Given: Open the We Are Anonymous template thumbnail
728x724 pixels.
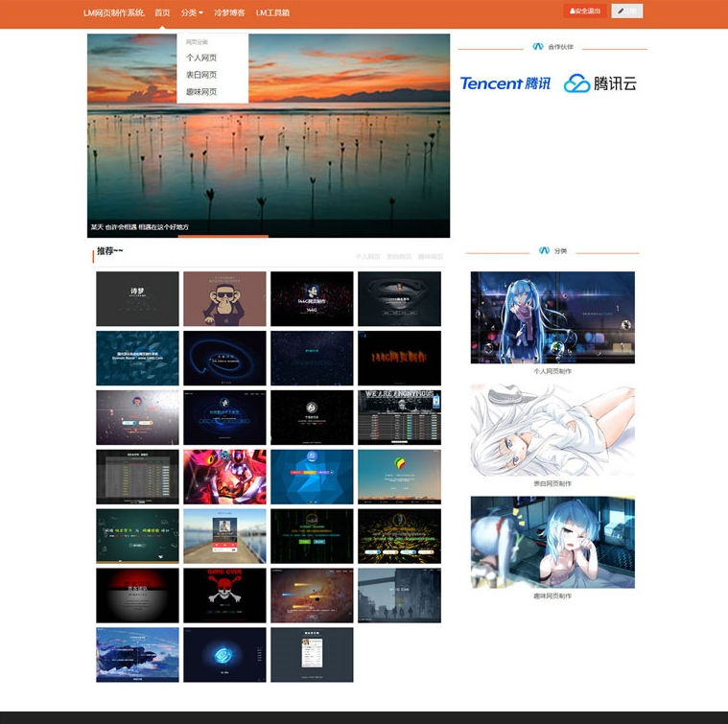Looking at the screenshot, I should click(399, 417).
